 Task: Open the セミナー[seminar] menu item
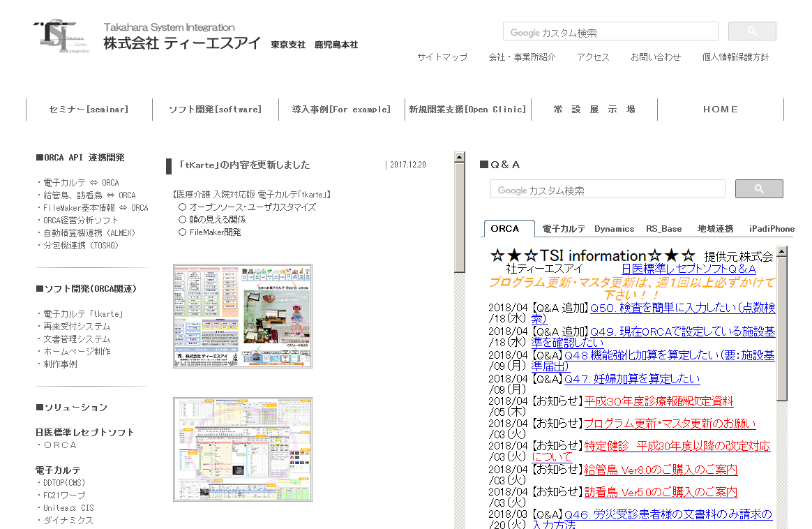click(89, 109)
